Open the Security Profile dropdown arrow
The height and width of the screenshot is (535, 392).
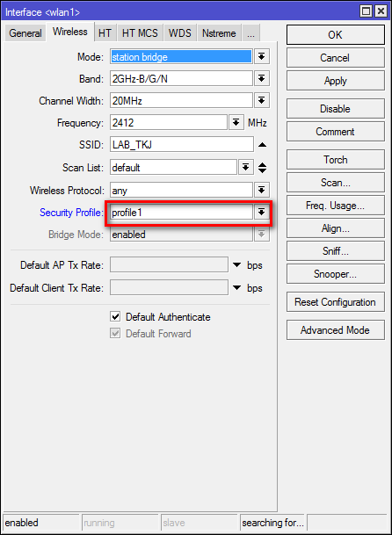(262, 213)
